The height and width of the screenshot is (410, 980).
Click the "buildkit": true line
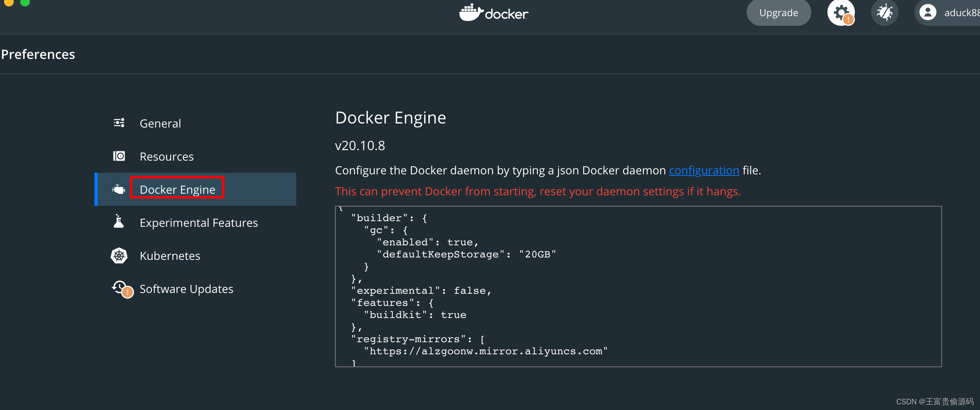415,315
